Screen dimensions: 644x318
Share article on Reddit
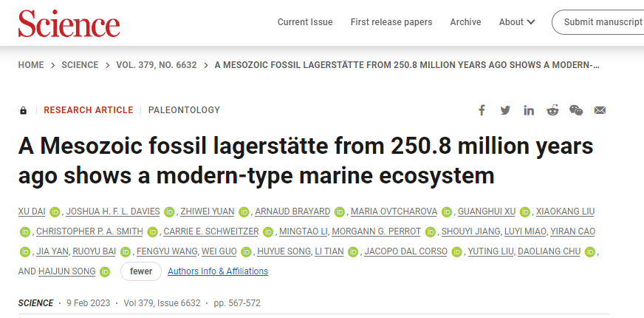tap(552, 110)
